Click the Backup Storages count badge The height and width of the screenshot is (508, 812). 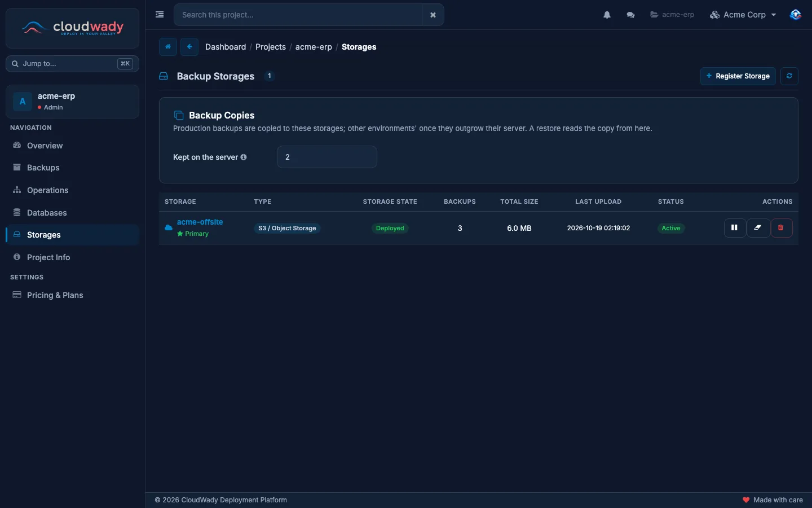[270, 76]
